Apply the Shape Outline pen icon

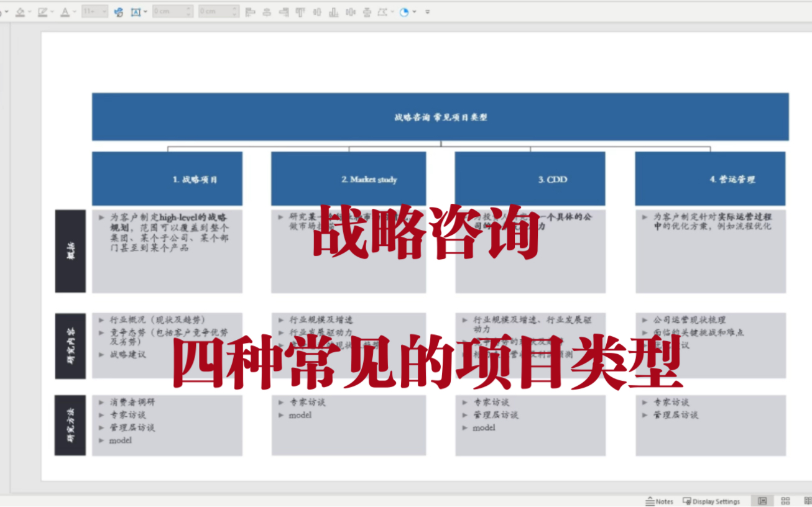coord(42,12)
